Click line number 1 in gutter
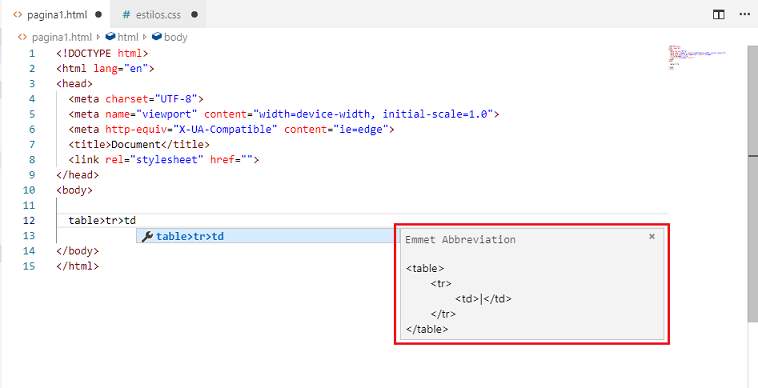 click(31, 54)
